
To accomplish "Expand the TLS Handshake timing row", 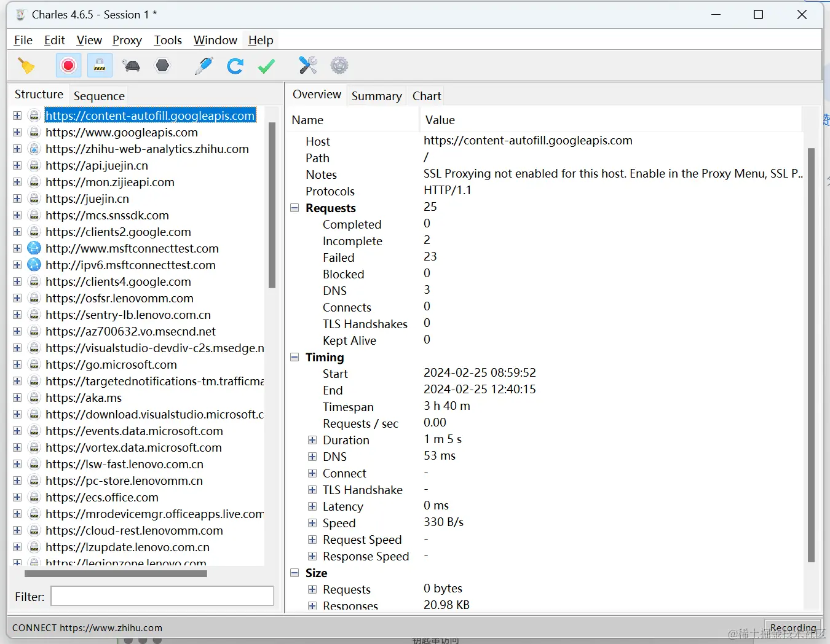I will click(x=312, y=490).
